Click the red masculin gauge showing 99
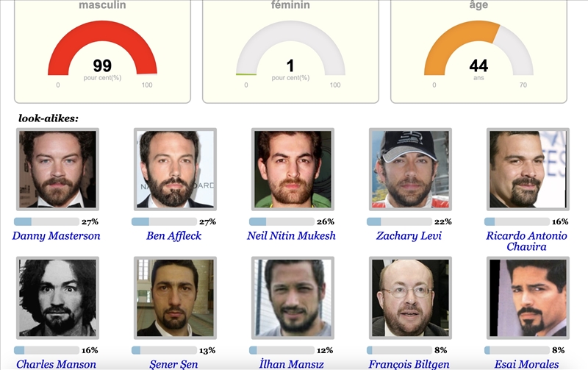The height and width of the screenshot is (370, 588). pyautogui.click(x=102, y=51)
